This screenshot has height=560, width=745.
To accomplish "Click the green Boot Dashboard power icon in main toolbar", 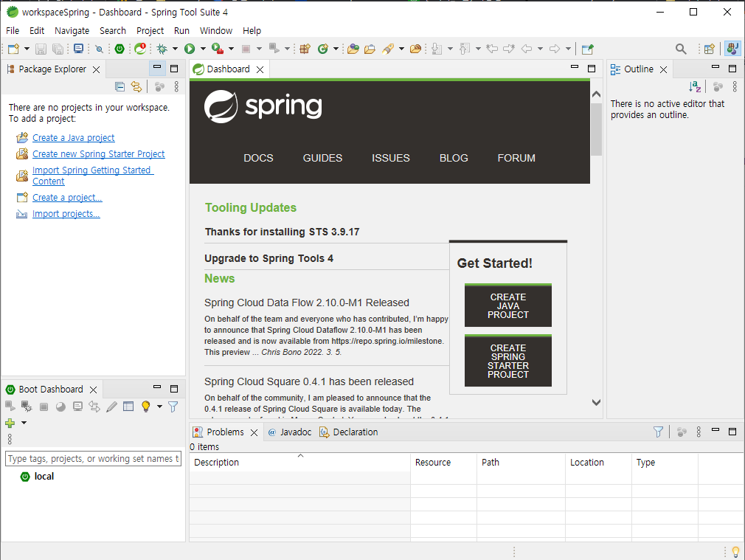I will pos(119,49).
